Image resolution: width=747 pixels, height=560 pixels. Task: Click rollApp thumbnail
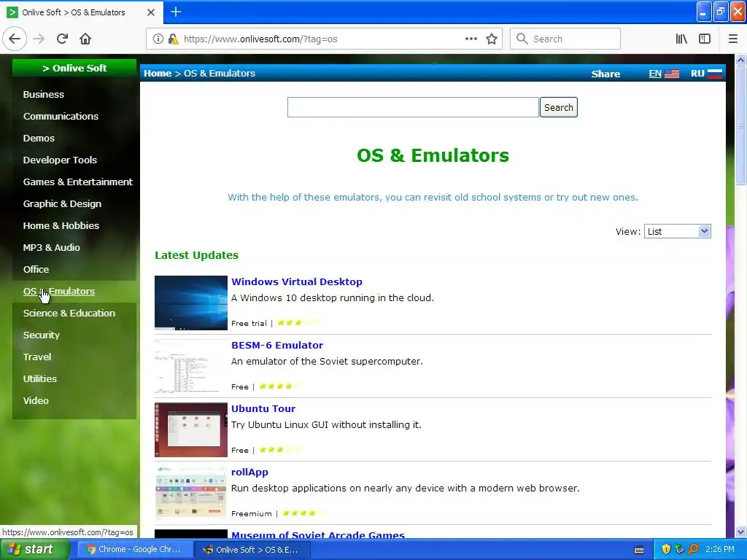coord(191,494)
